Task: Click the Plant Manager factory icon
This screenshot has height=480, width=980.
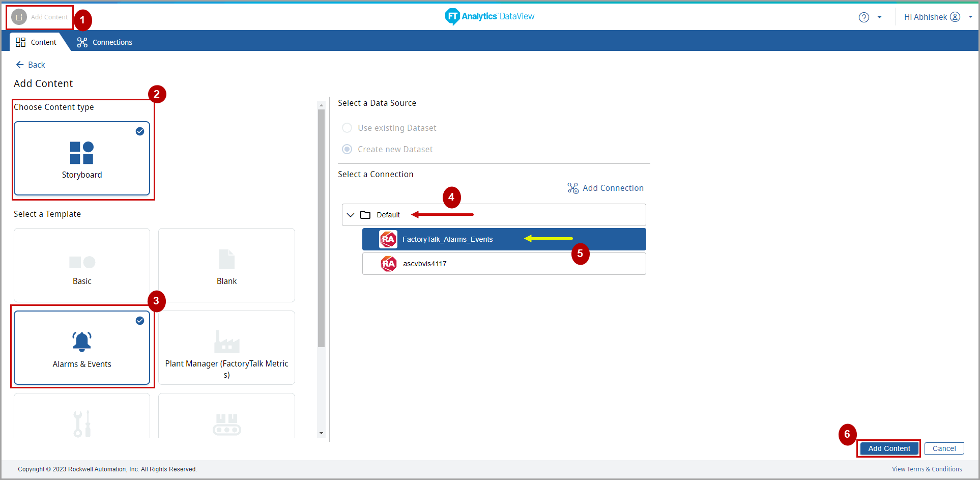Action: 226,342
